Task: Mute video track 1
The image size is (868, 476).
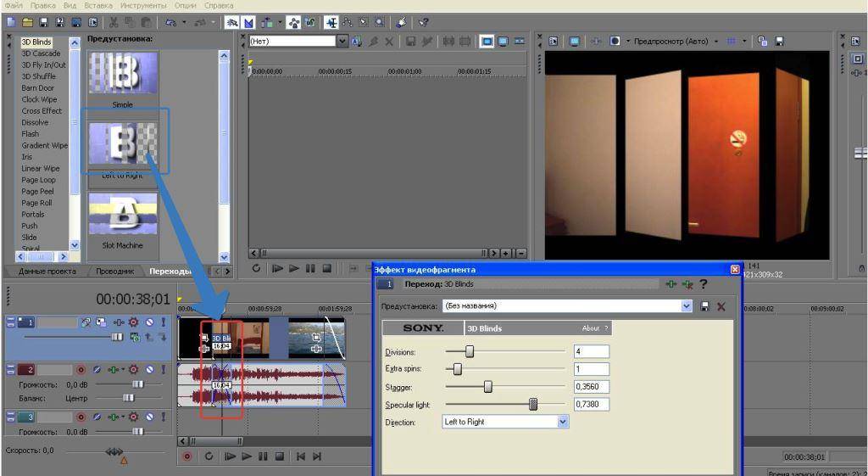Action: click(149, 322)
